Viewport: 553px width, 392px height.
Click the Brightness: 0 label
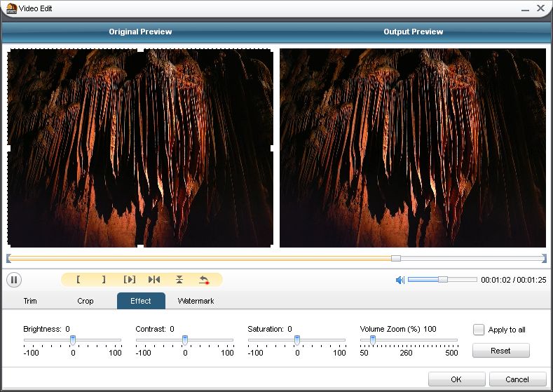coord(46,329)
